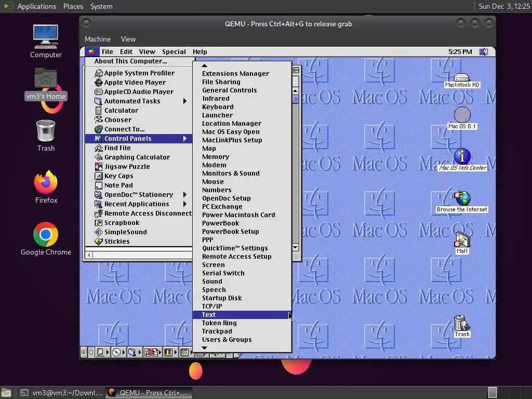Expand Control Panels submenu arrow

(185, 138)
